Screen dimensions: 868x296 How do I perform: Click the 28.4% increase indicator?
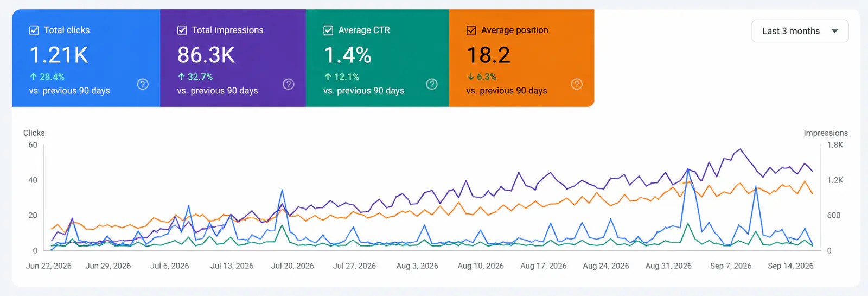pos(47,77)
